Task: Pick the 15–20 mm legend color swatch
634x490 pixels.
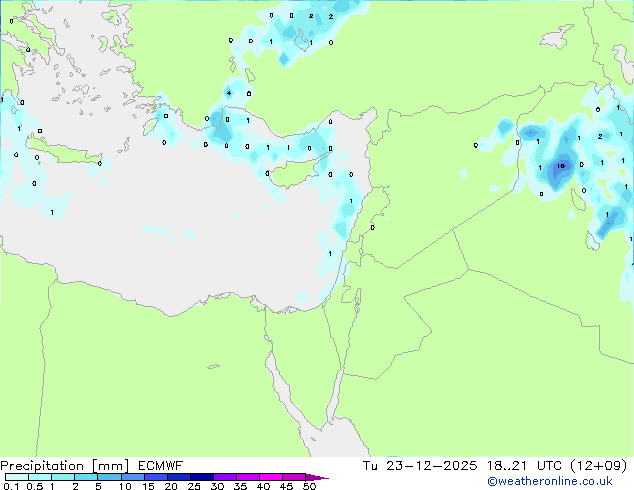Action: click(x=155, y=477)
